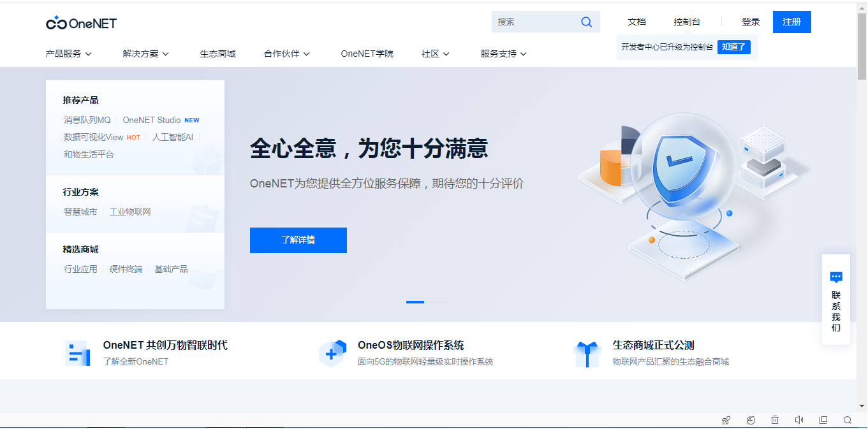
Task: Open the OneNET学院 navigation item
Action: [367, 54]
